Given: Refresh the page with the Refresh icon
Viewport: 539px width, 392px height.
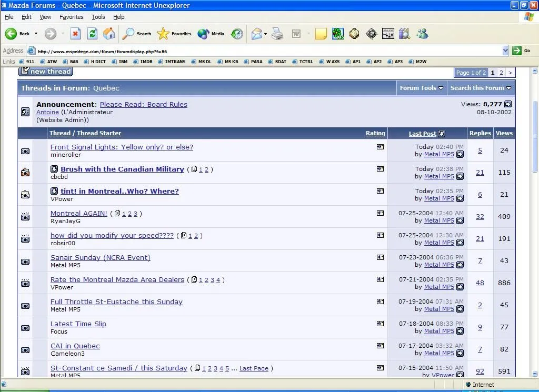Looking at the screenshot, I should (92, 34).
